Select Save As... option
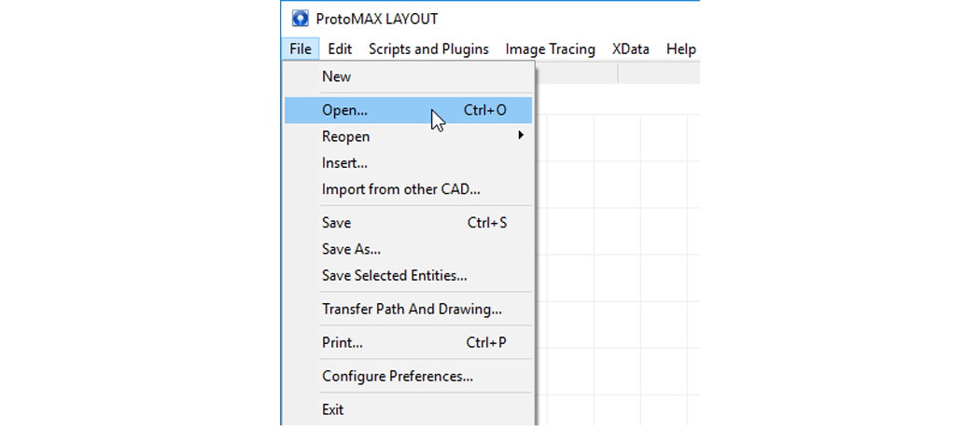 [x=351, y=249]
